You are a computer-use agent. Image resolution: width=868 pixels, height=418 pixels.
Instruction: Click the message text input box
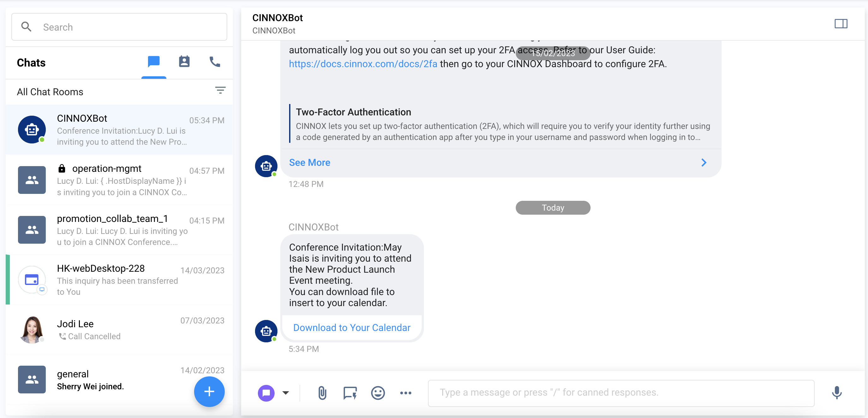(x=621, y=393)
